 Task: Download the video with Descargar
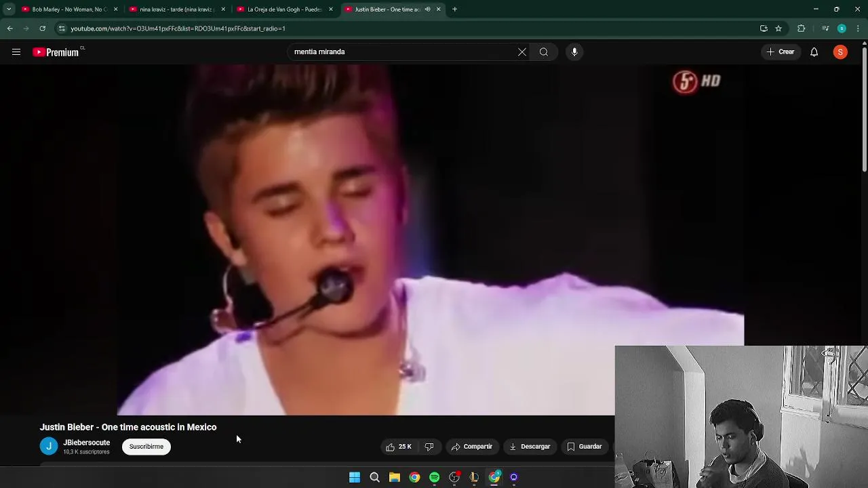pos(530,447)
